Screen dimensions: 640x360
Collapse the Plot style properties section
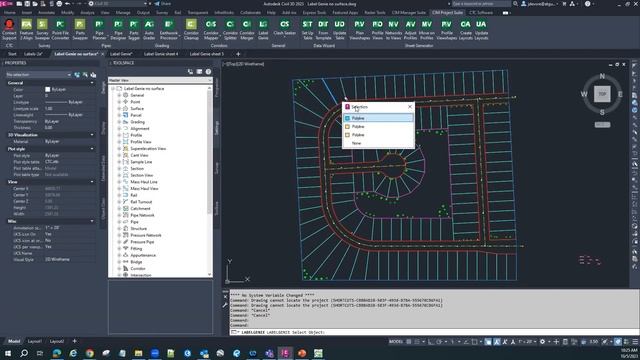coord(92,149)
